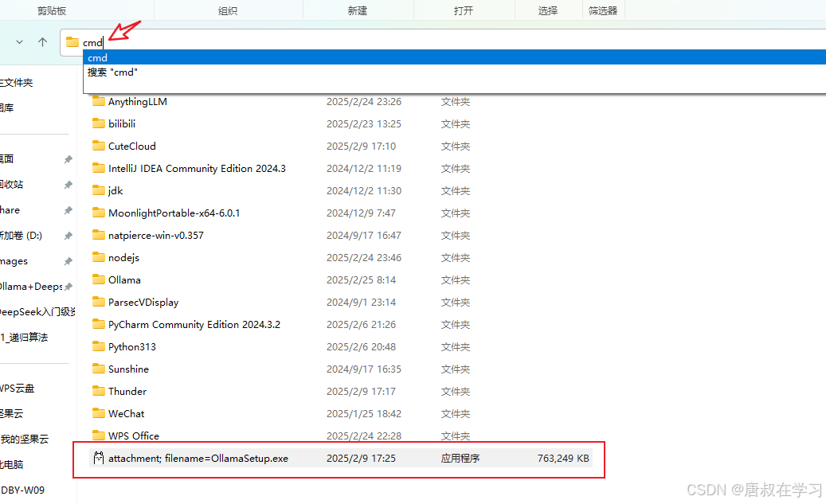Select the IntelliJ IDEA Community Edition folder icon

point(99,168)
